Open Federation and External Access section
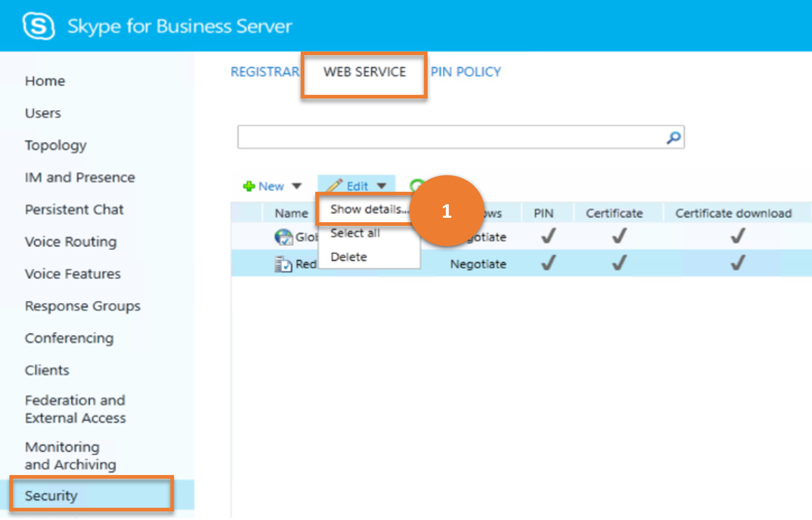The height and width of the screenshot is (520, 812). 75,410
